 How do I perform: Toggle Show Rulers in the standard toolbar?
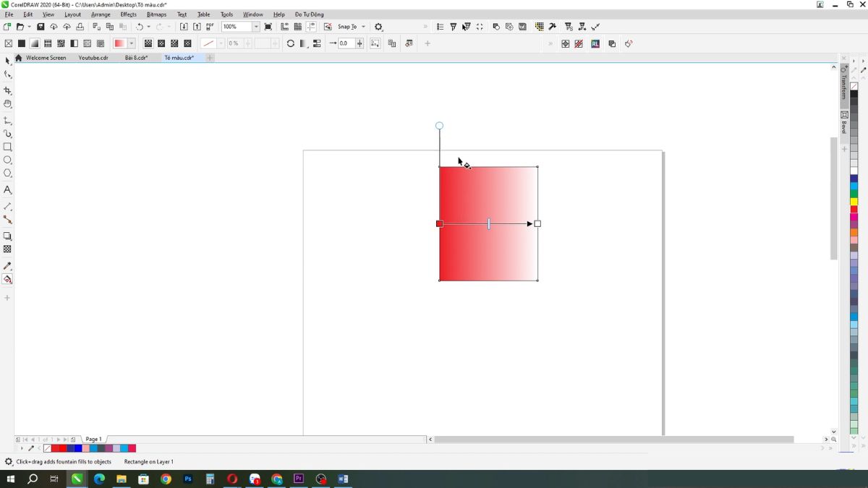pos(284,27)
